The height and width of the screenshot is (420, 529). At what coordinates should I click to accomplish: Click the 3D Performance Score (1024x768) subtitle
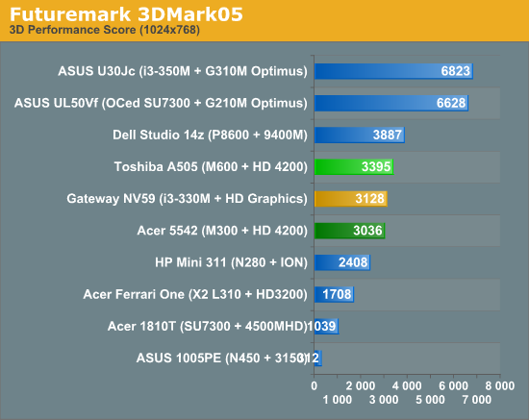pos(105,30)
